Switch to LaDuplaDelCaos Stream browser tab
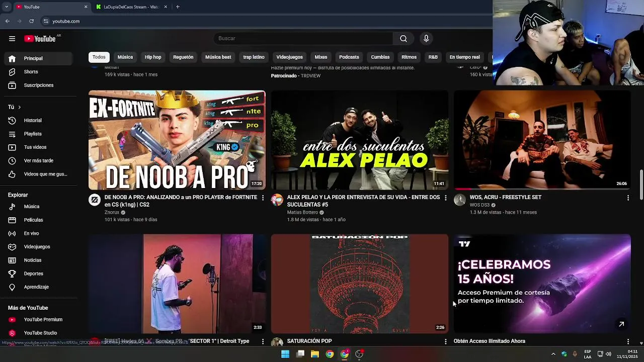Viewport: 644px width, 362px height. click(131, 7)
